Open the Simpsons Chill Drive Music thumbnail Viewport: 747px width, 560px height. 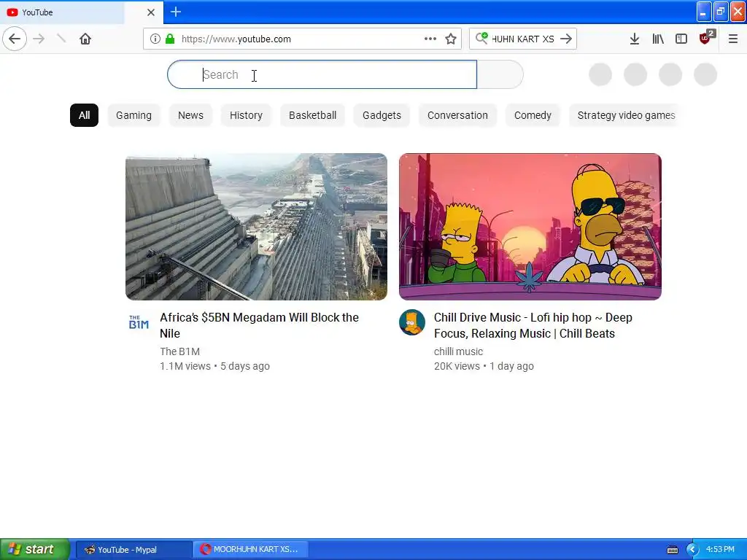530,227
